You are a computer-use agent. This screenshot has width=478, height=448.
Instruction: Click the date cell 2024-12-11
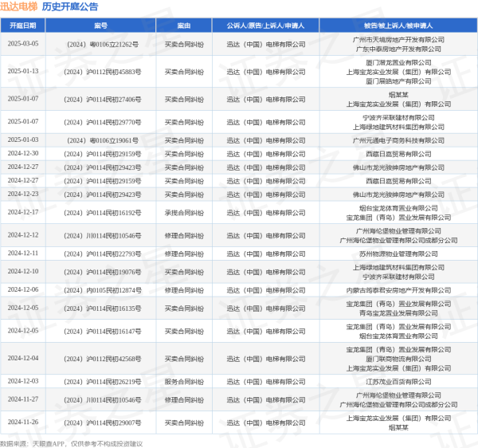pos(23,253)
